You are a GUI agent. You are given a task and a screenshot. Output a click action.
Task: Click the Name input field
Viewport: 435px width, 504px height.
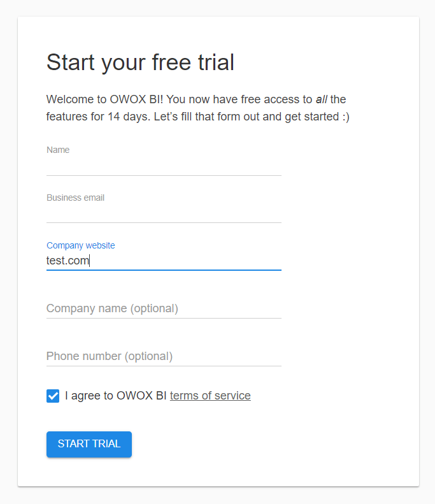[164, 166]
